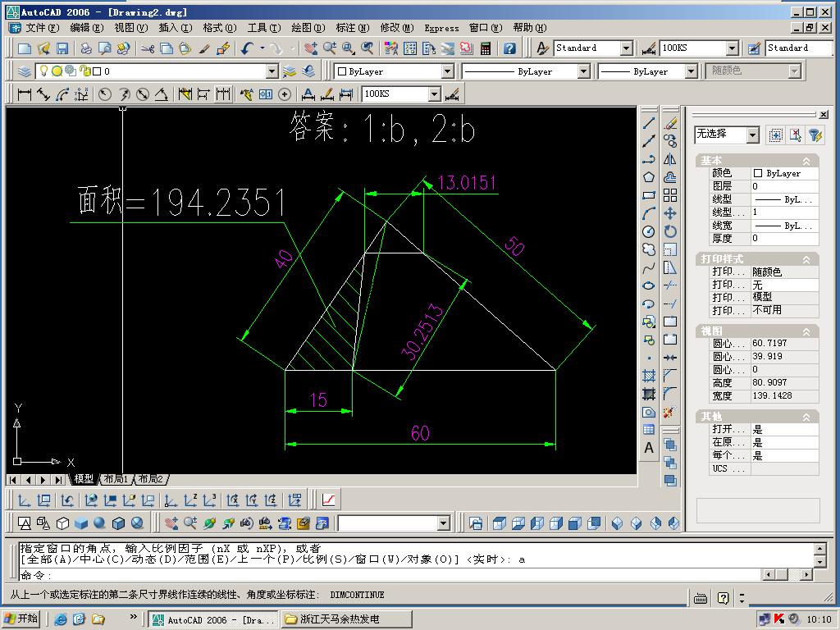Open the layer selection dropdown
Image resolution: width=840 pixels, height=630 pixels.
point(272,71)
